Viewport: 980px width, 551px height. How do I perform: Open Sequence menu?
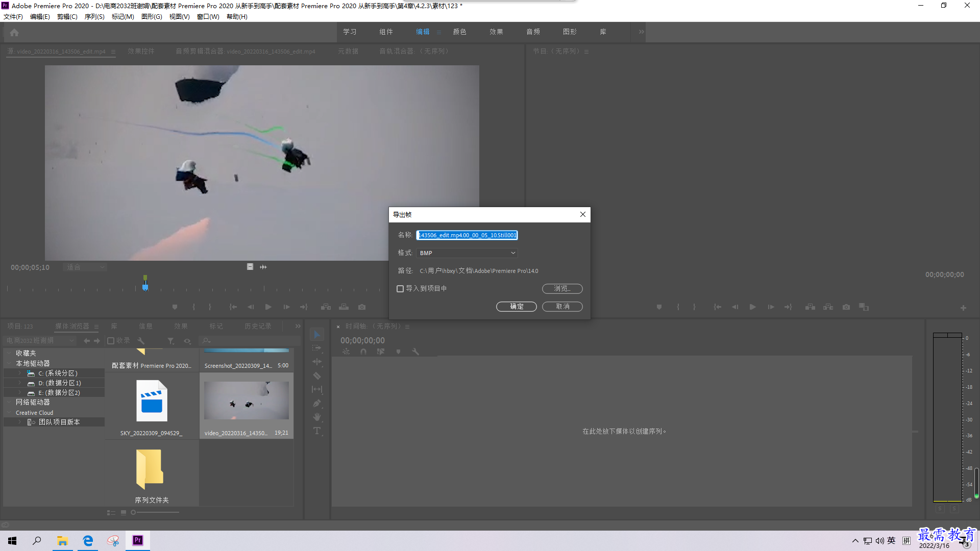point(94,17)
